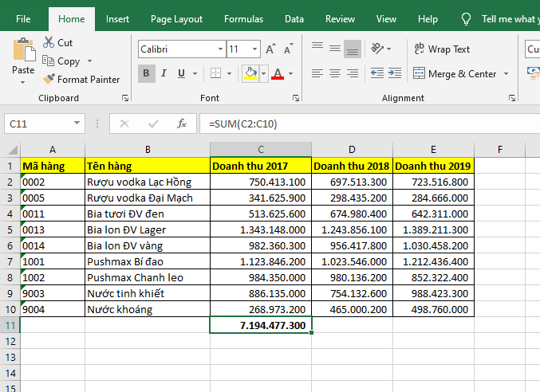Screen dimensions: 540x392
Task: Increase font size with the larger A icon
Action: pos(270,49)
